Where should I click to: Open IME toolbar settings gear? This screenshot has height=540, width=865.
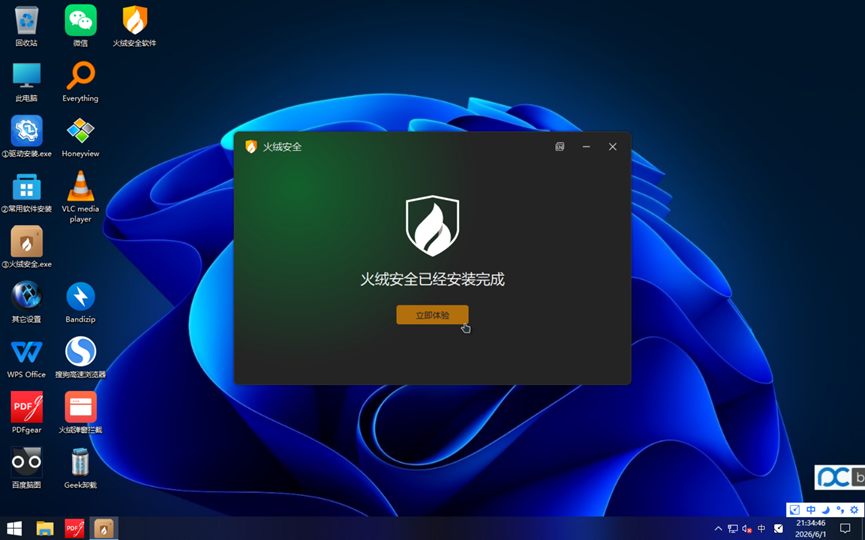coord(855,510)
